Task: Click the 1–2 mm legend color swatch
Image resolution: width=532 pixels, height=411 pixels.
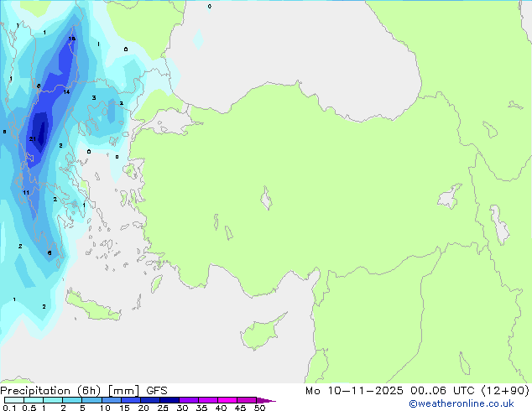Action: point(53,400)
